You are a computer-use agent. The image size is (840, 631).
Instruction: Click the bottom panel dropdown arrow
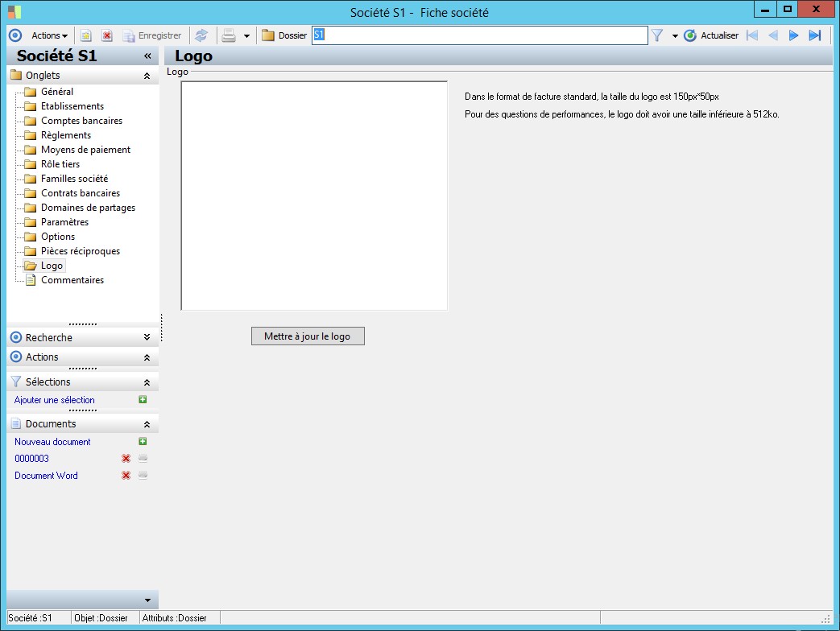[147, 600]
